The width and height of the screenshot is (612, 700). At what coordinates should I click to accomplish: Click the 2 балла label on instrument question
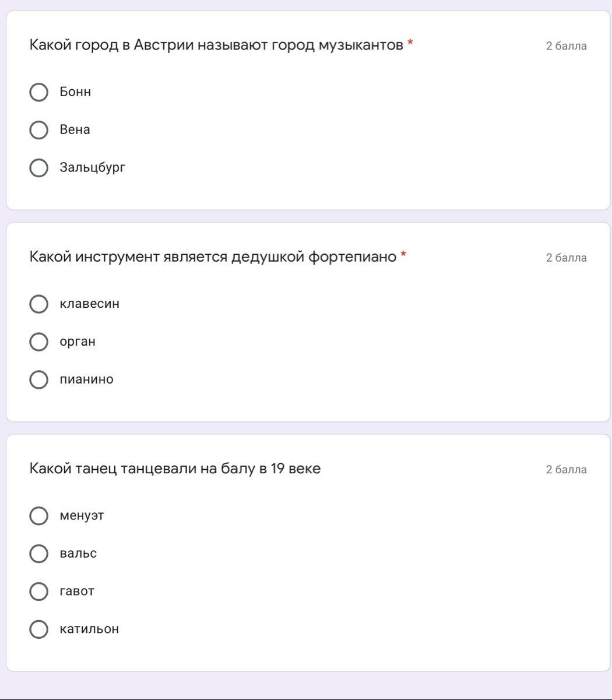click(566, 258)
